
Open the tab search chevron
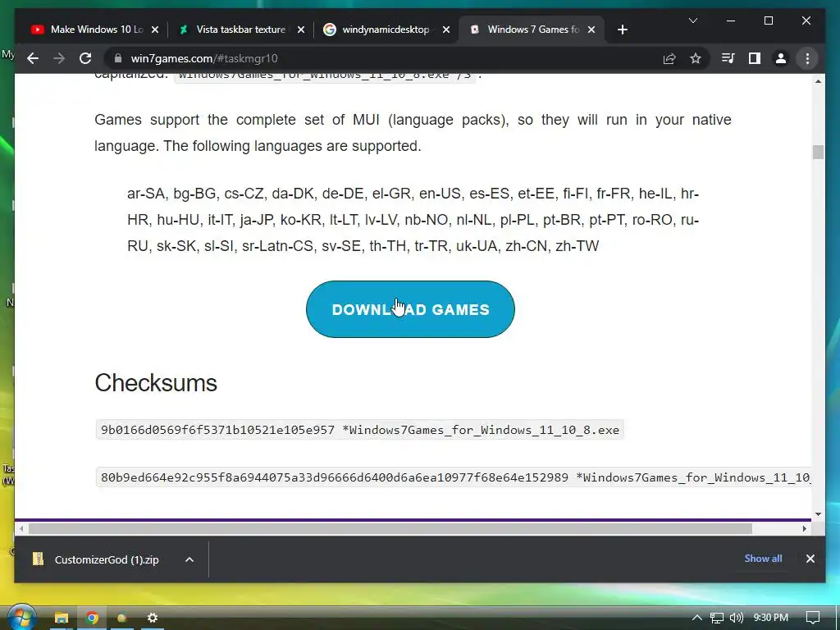[x=692, y=21]
